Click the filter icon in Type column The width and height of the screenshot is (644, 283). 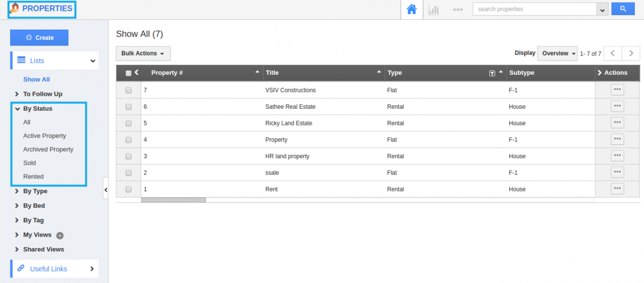[492, 73]
